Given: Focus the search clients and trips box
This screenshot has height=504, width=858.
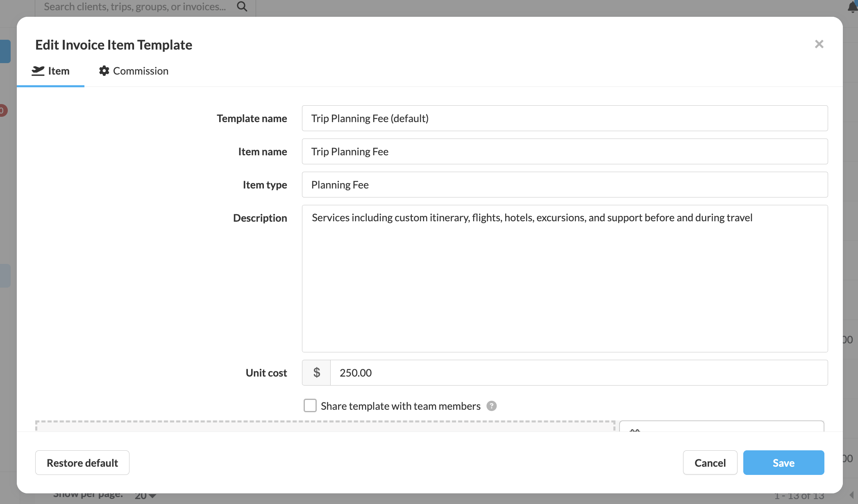Looking at the screenshot, I should coord(135,7).
